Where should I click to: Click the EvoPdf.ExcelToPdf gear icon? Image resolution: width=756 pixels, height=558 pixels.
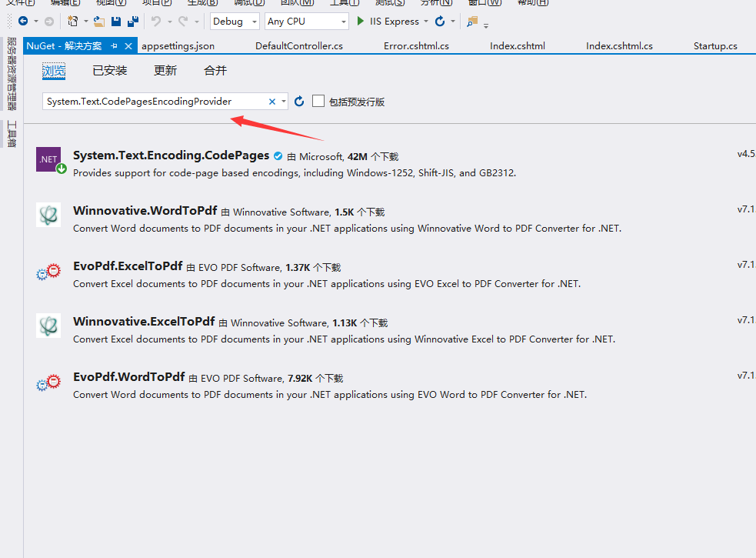tap(48, 272)
